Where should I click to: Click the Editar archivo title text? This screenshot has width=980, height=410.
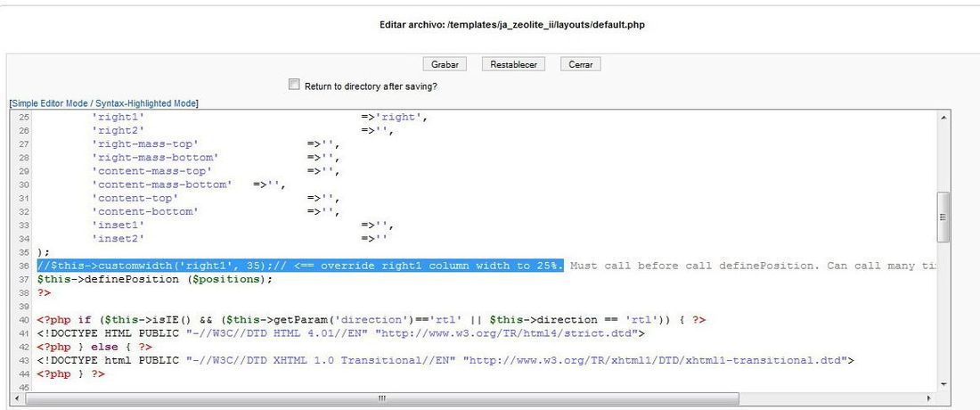(512, 26)
